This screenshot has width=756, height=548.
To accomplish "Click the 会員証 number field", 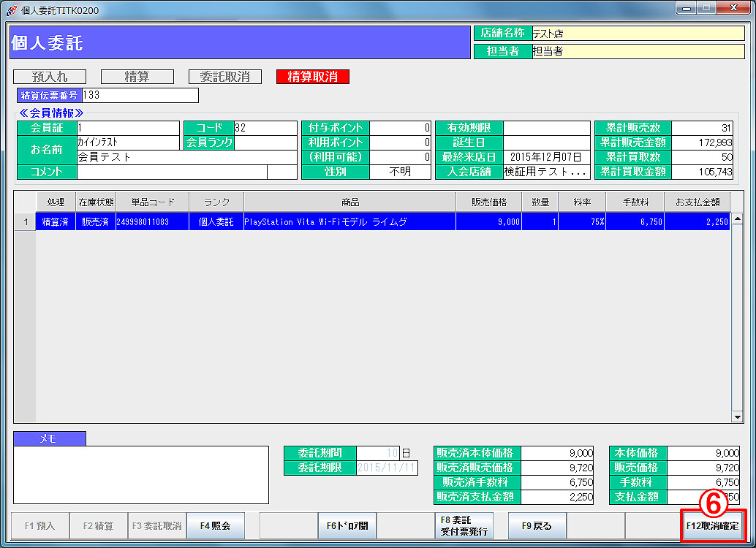I will pyautogui.click(x=127, y=128).
